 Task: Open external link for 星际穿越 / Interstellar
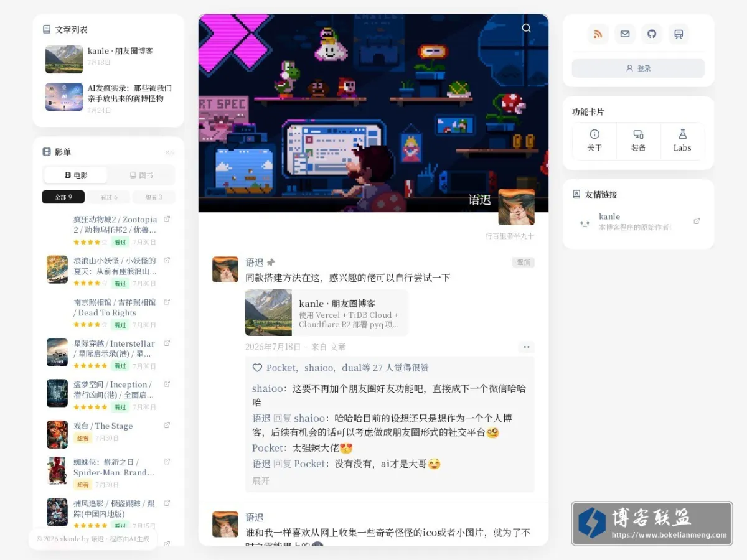click(167, 343)
